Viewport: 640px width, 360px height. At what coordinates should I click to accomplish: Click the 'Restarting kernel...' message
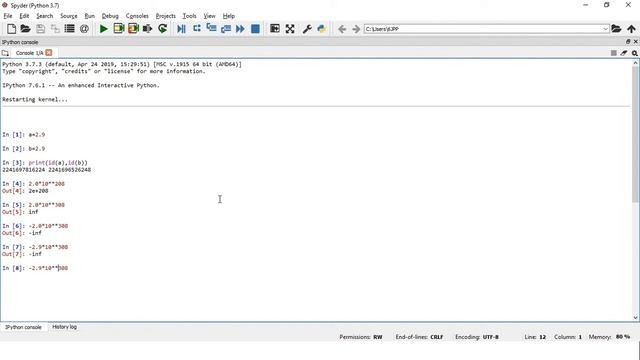click(35, 99)
